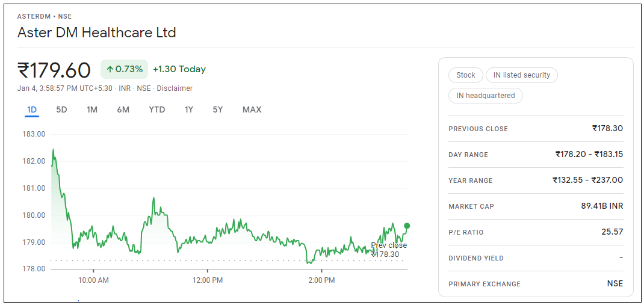Click the Aster DM Healthcare Ltd title

tap(96, 32)
